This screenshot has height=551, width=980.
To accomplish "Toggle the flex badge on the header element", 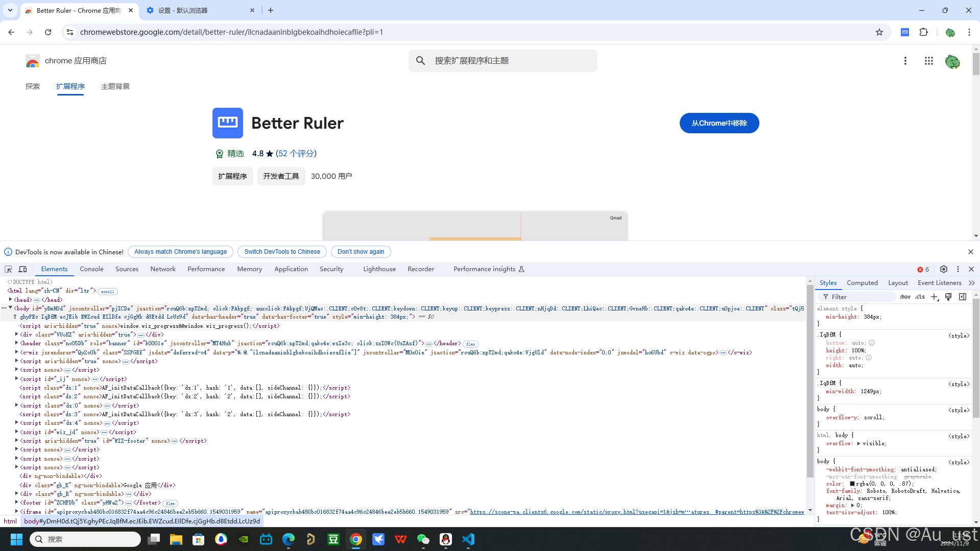I will (470, 344).
